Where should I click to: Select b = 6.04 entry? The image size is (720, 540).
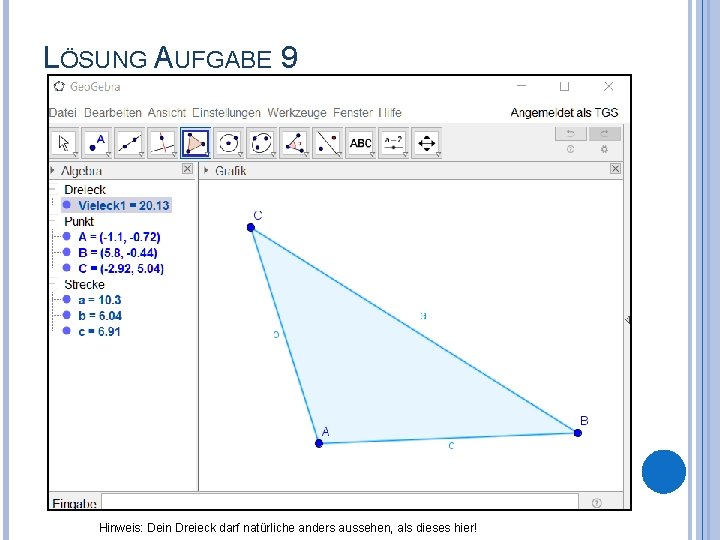(x=100, y=315)
